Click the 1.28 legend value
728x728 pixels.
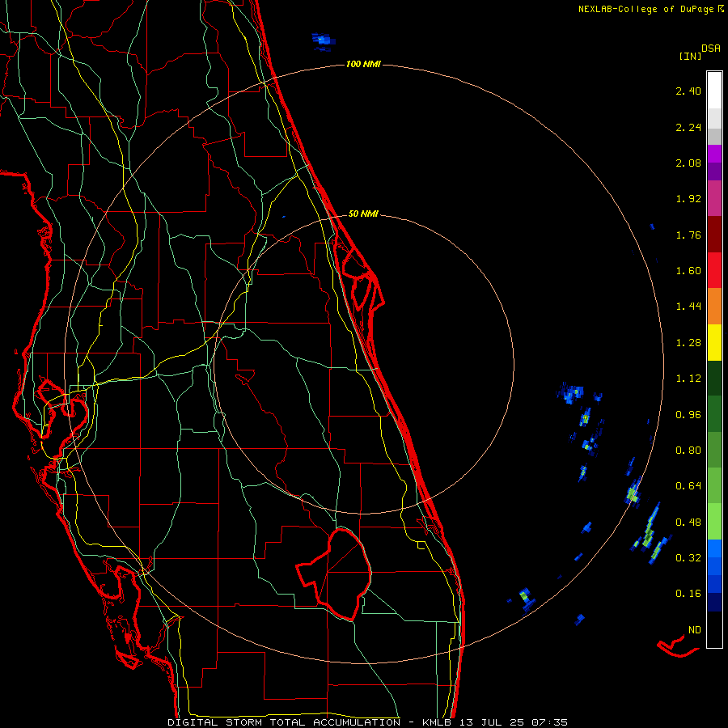click(x=688, y=343)
